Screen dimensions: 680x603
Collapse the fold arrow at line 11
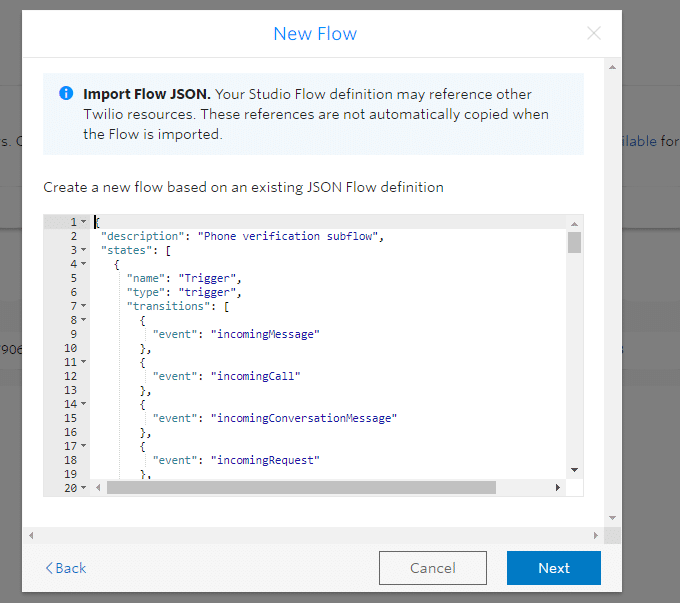pos(83,362)
